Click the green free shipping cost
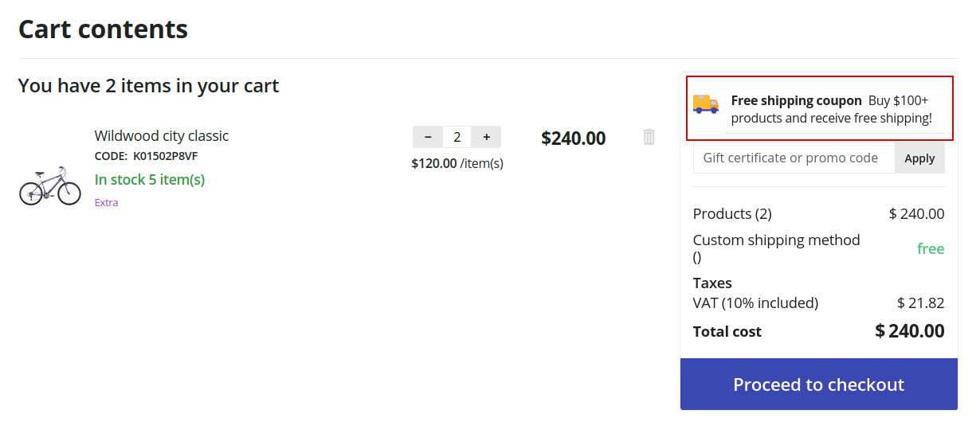980x441 pixels. 931,248
